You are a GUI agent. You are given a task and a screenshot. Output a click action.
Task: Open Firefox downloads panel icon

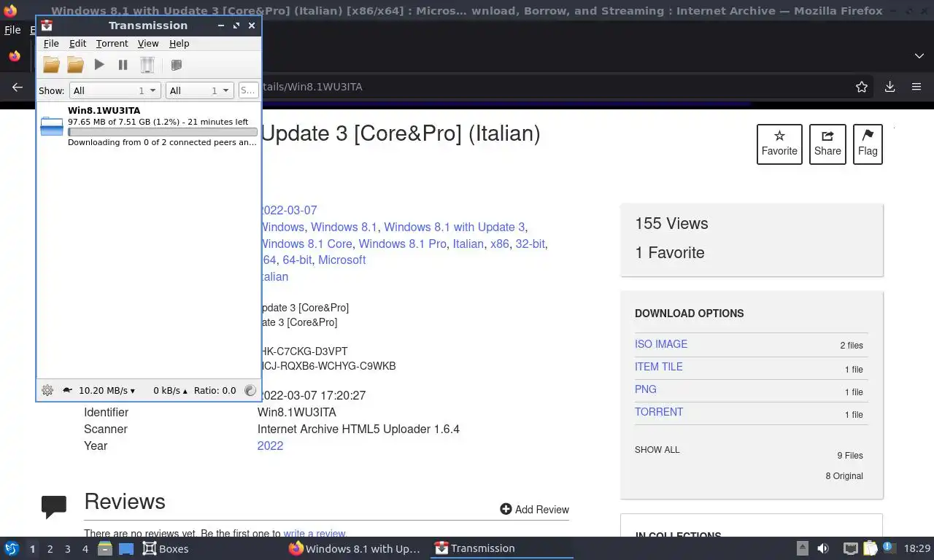(x=889, y=87)
